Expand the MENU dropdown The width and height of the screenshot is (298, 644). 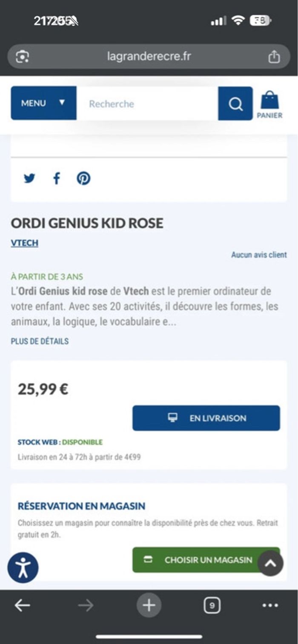43,103
